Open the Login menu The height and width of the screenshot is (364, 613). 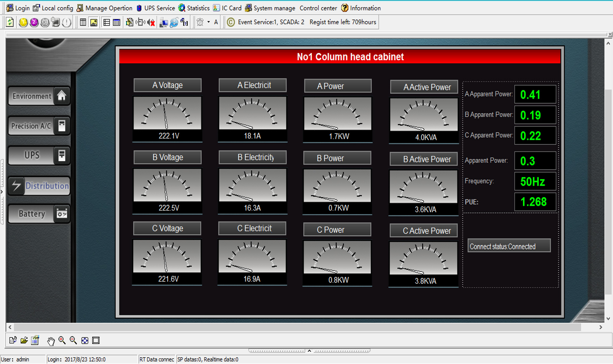coord(18,8)
